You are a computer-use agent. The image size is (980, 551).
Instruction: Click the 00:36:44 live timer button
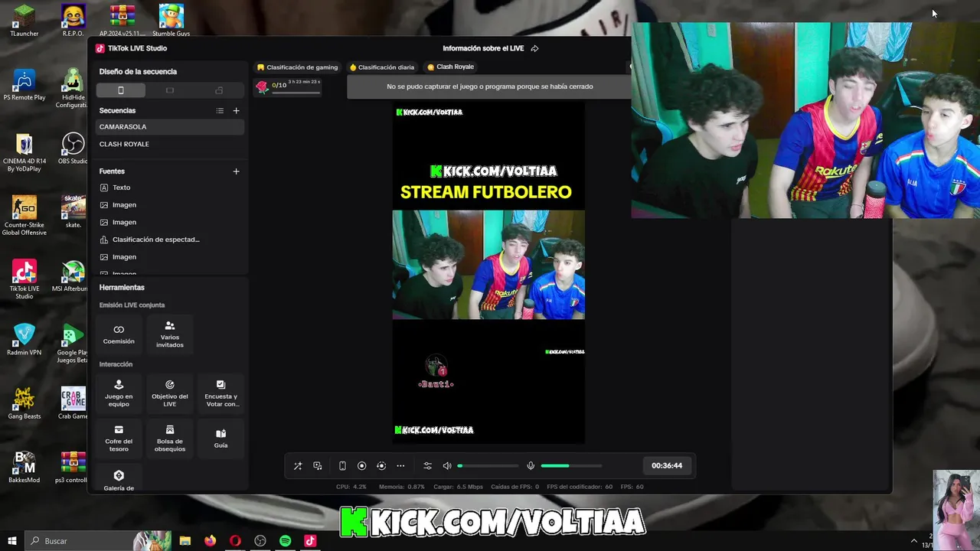pyautogui.click(x=667, y=465)
